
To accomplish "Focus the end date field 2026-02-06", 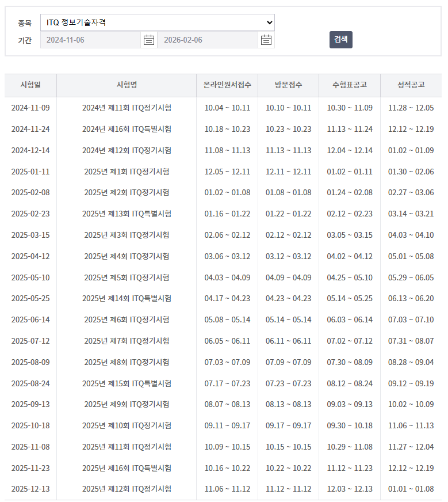I will [208, 40].
